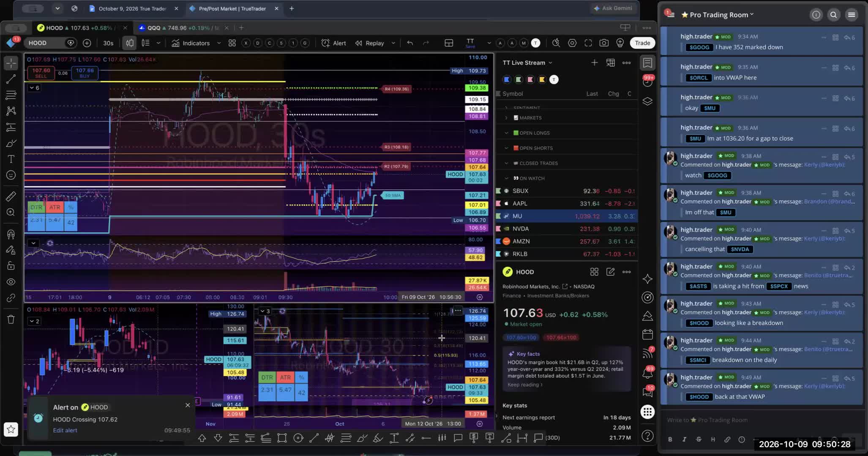The height and width of the screenshot is (456, 868).
Task: Toggle italic formatting in chat box
Action: (684, 439)
